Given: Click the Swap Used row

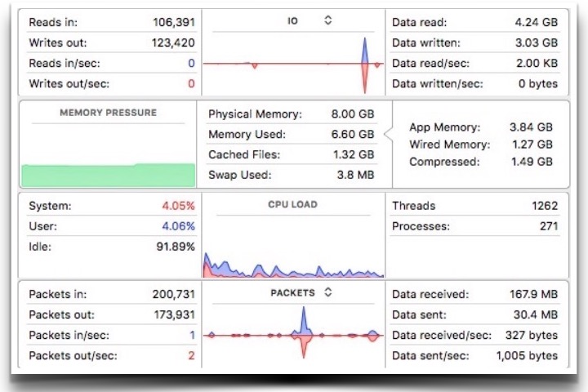Looking at the screenshot, I should pos(292,175).
